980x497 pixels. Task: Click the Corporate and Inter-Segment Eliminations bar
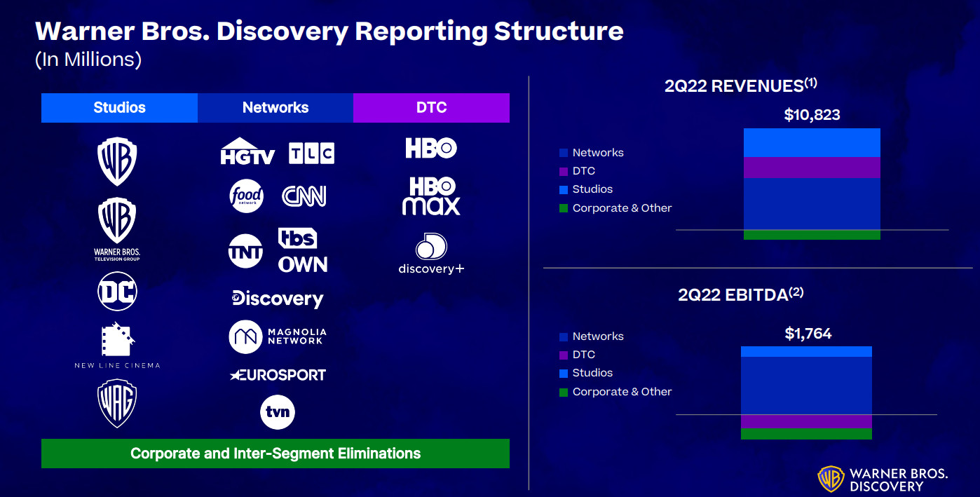pyautogui.click(x=275, y=454)
